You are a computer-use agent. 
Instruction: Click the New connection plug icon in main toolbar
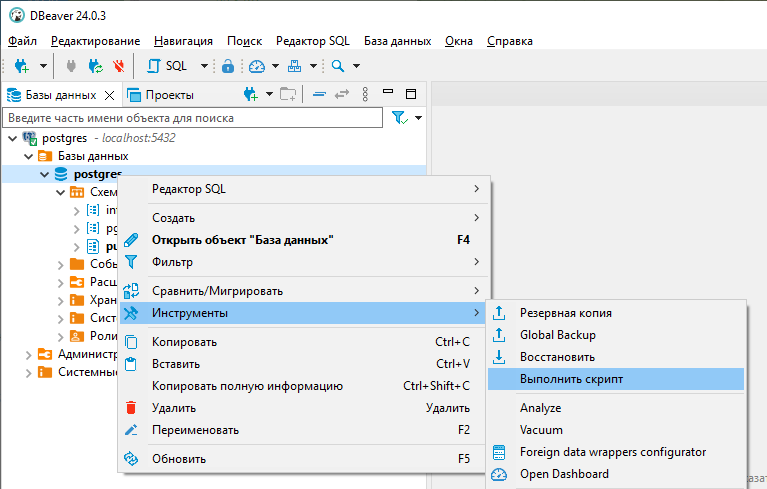point(22,66)
